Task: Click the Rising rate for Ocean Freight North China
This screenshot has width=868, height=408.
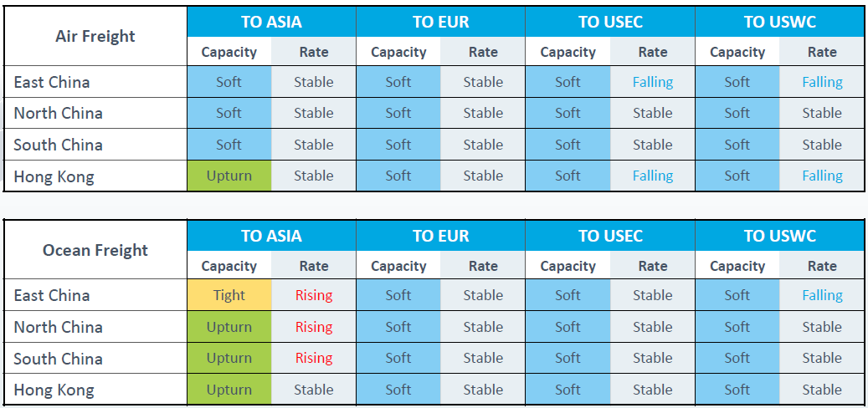Action: pos(314,327)
